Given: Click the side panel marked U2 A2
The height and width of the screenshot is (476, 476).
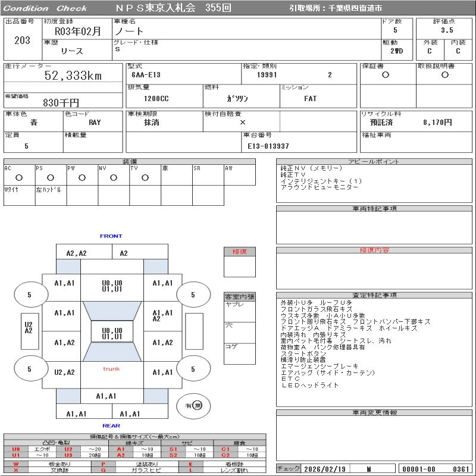Looking at the screenshot, I should tap(28, 328).
